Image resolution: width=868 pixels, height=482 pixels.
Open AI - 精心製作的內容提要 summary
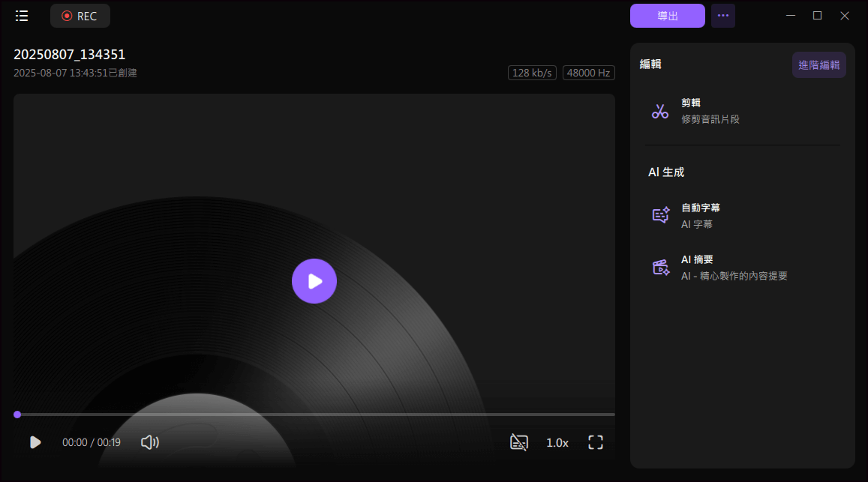click(x=734, y=276)
